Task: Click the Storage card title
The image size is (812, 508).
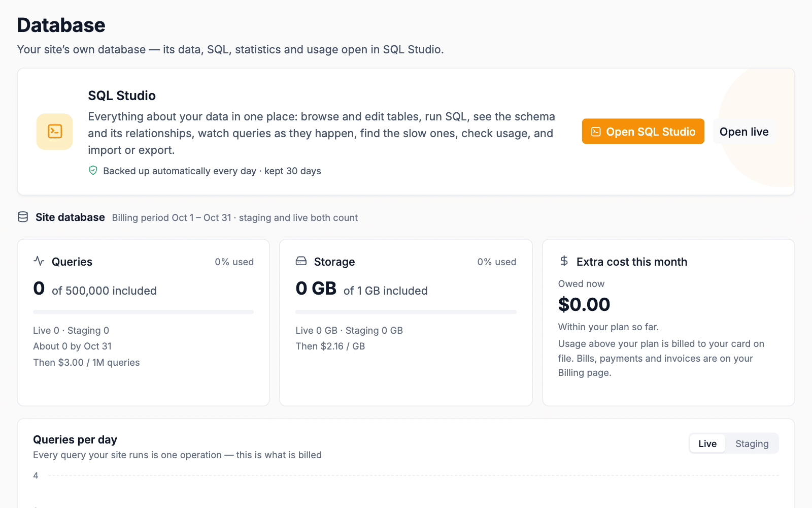Action: tap(334, 262)
